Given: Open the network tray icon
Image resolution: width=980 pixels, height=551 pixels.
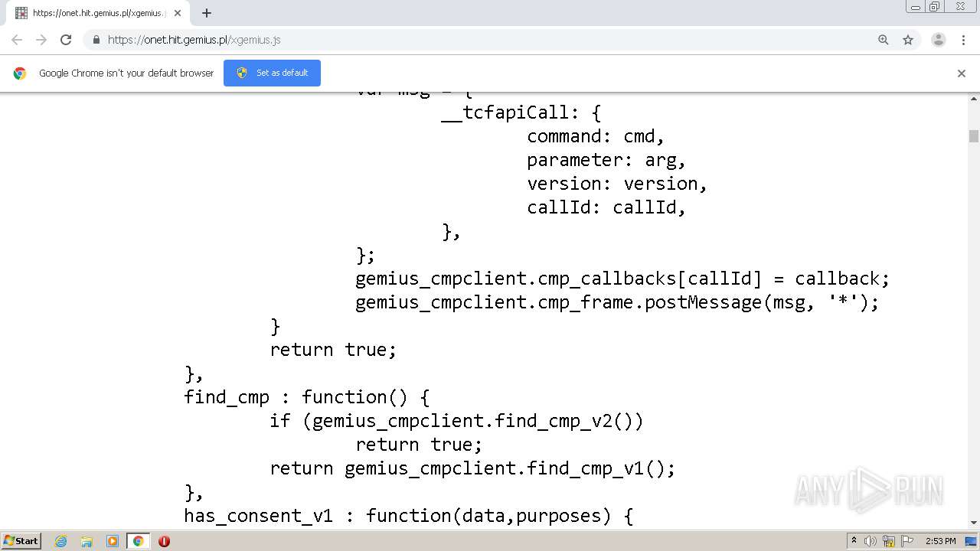Looking at the screenshot, I should [889, 541].
